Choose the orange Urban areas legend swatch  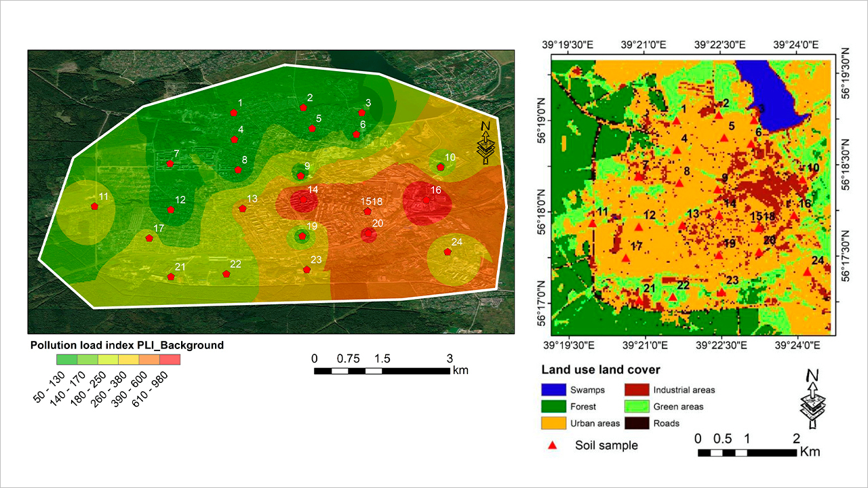point(553,423)
